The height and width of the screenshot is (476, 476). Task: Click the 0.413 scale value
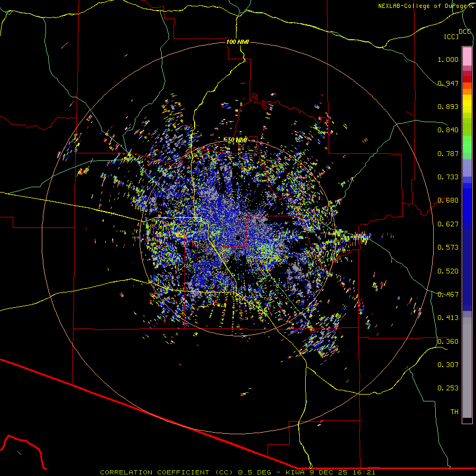point(448,318)
